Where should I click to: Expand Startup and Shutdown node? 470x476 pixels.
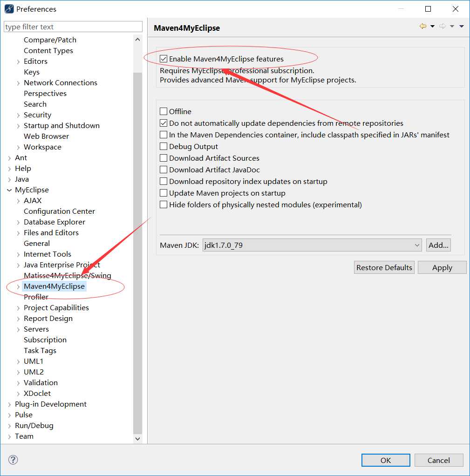[x=18, y=126]
